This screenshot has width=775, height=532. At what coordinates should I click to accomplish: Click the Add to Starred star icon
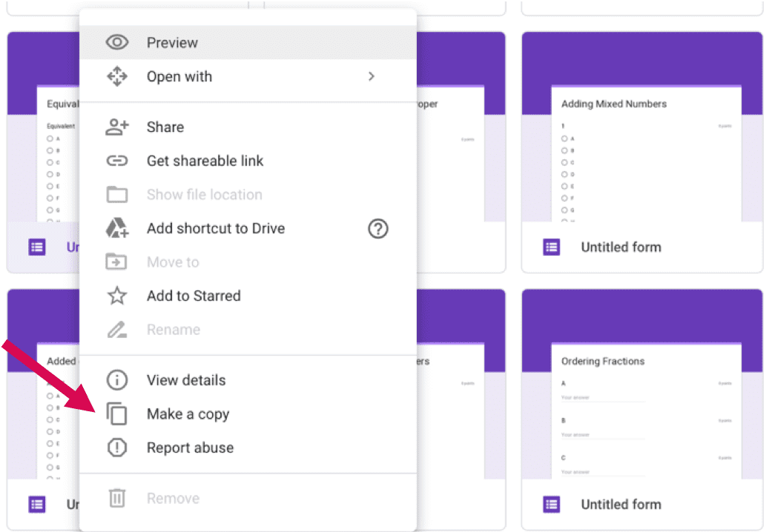pyautogui.click(x=117, y=296)
